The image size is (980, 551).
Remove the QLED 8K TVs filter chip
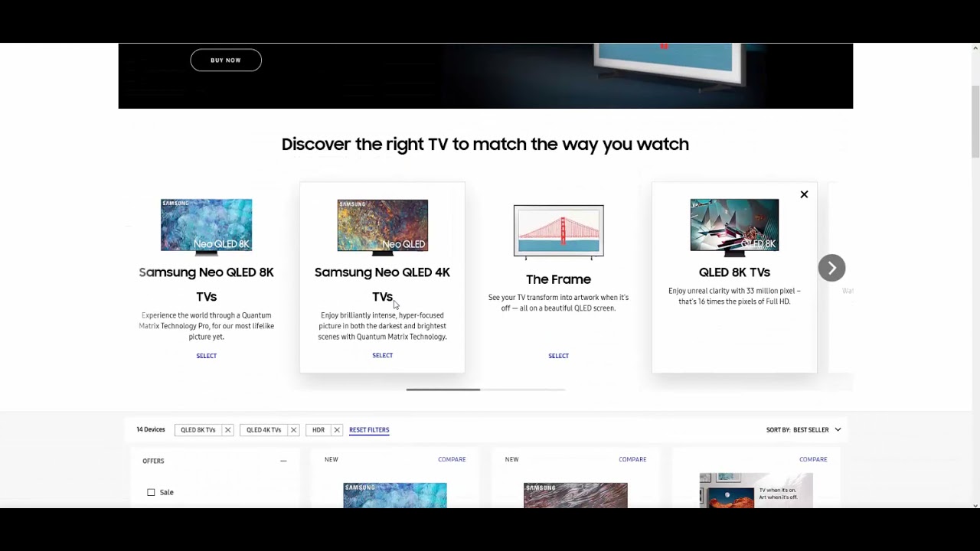[x=227, y=430]
